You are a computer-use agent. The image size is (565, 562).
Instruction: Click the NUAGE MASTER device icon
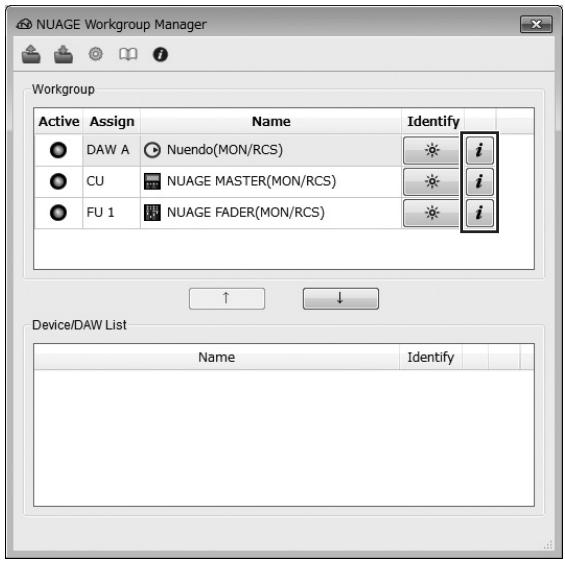tap(152, 181)
